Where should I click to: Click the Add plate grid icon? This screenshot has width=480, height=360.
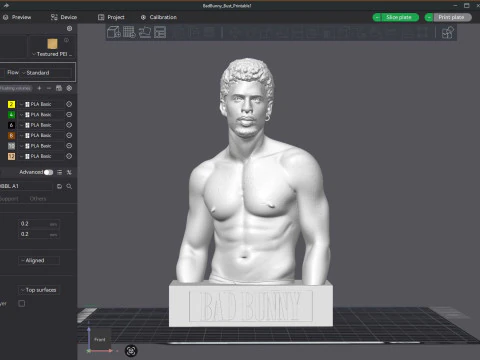pos(129,32)
